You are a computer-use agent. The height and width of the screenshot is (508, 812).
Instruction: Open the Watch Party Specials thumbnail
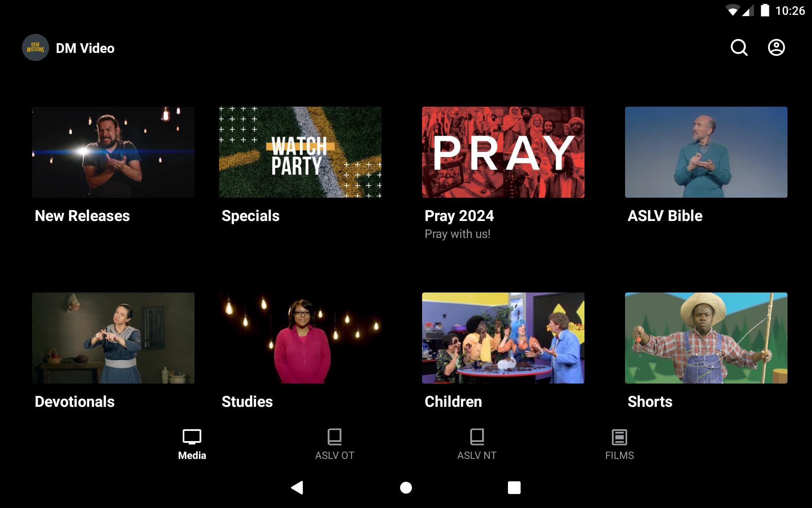pyautogui.click(x=300, y=152)
